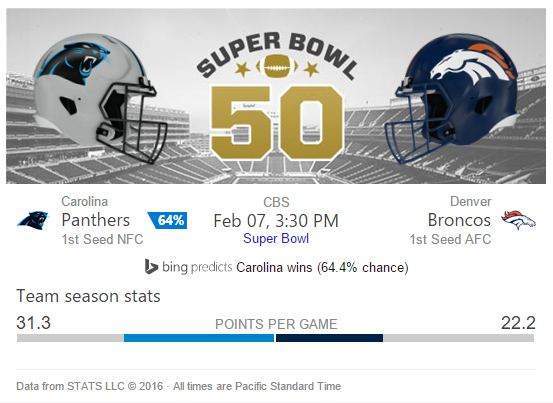This screenshot has height=403, width=553.
Task: Click the Broncos 22.2 points value
Action: coord(518,323)
